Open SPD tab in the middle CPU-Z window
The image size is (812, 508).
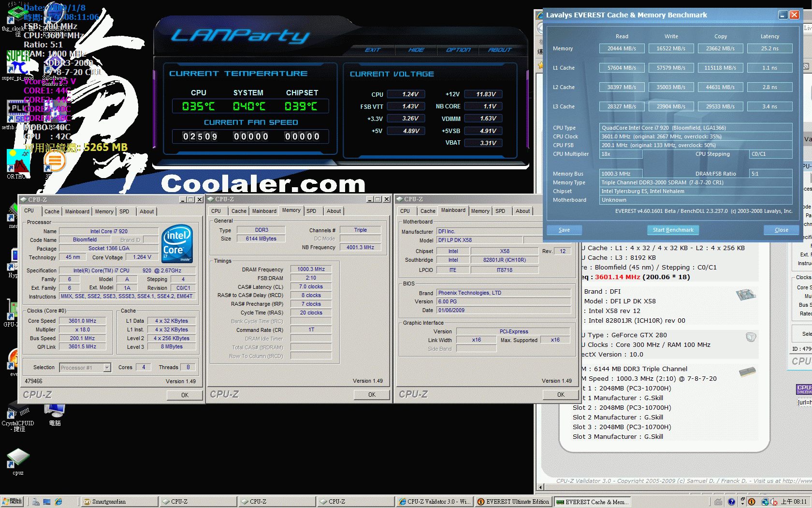pos(311,211)
